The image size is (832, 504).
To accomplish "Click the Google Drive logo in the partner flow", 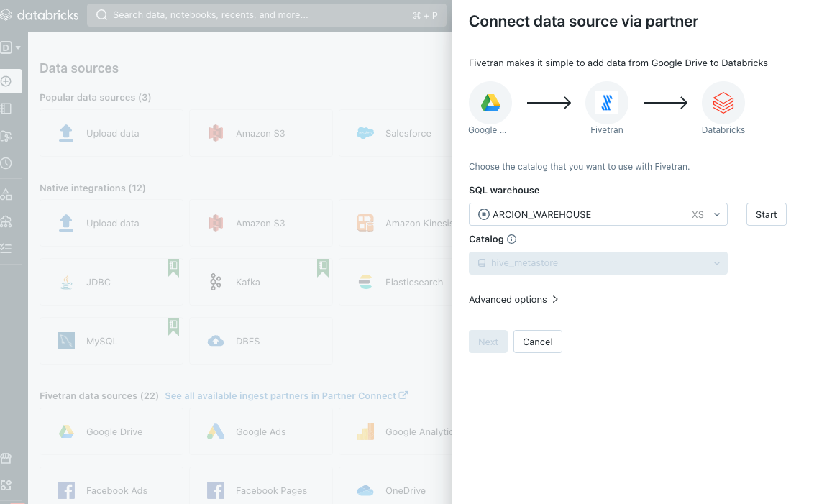I will (490, 102).
